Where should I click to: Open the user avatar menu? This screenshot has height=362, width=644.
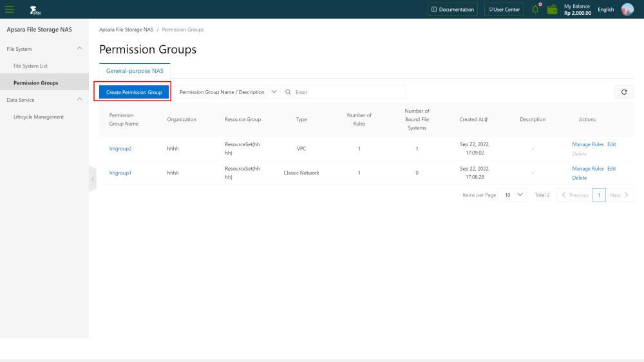pyautogui.click(x=627, y=9)
